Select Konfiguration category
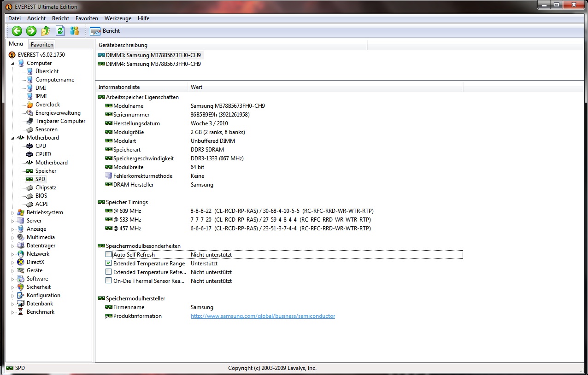588x375 pixels. [43, 295]
